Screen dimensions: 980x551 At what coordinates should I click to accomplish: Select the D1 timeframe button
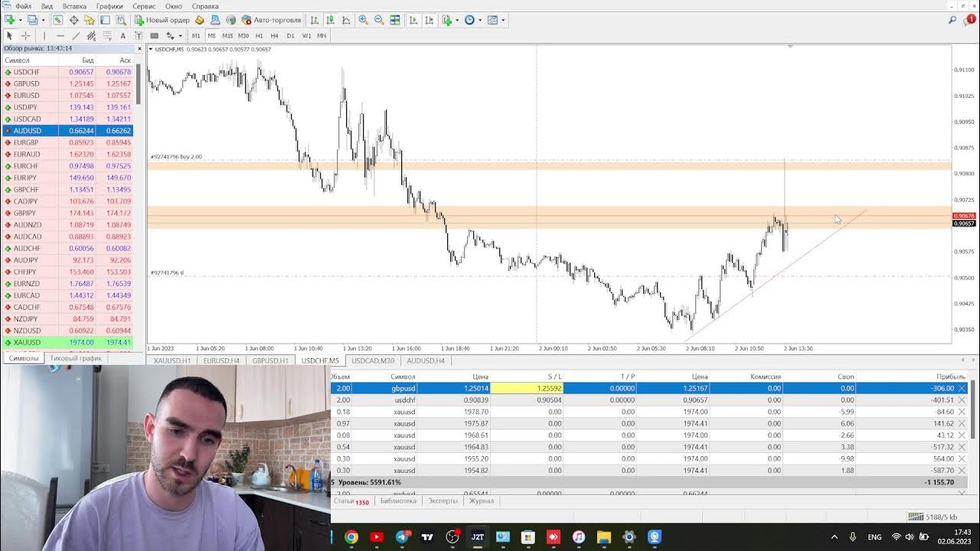click(290, 35)
